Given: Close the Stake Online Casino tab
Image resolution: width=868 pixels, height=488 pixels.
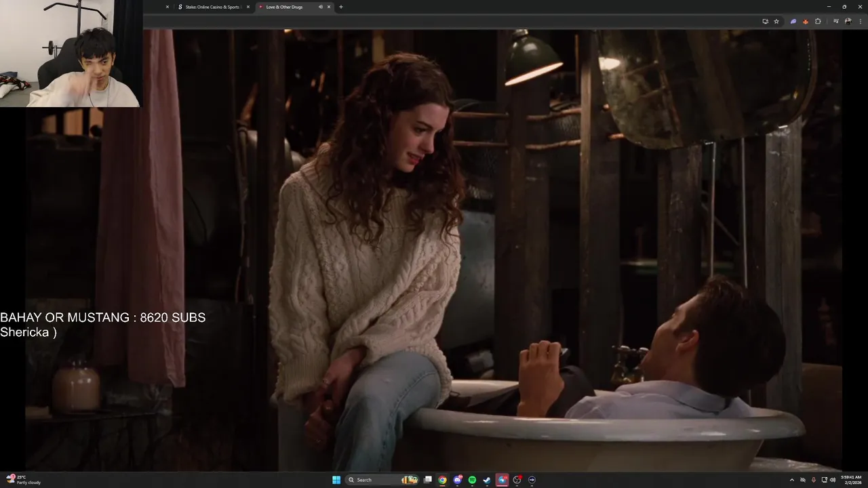Looking at the screenshot, I should click(248, 7).
